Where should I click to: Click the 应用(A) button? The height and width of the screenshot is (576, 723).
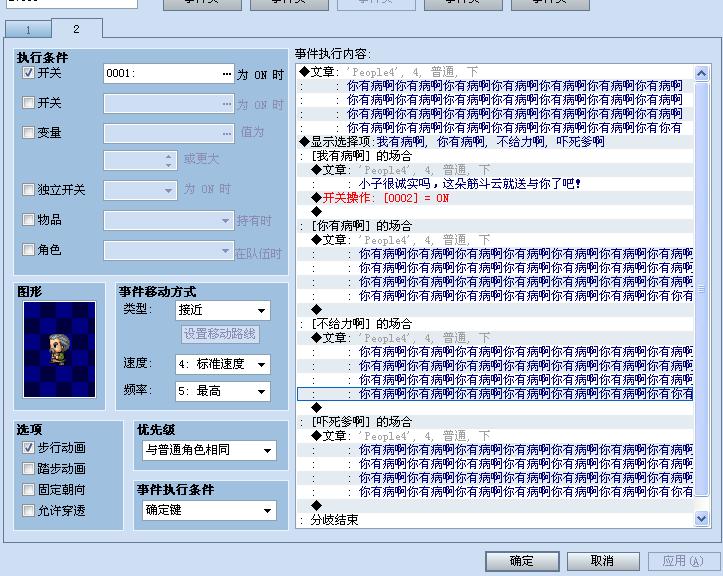click(x=683, y=561)
